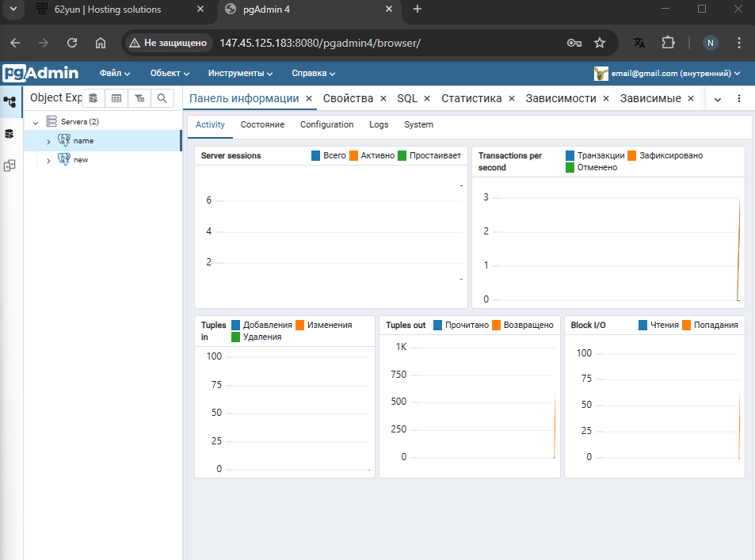Open Schema Diff workspace in left sidebar
This screenshot has height=560, width=755.
tap(10, 166)
